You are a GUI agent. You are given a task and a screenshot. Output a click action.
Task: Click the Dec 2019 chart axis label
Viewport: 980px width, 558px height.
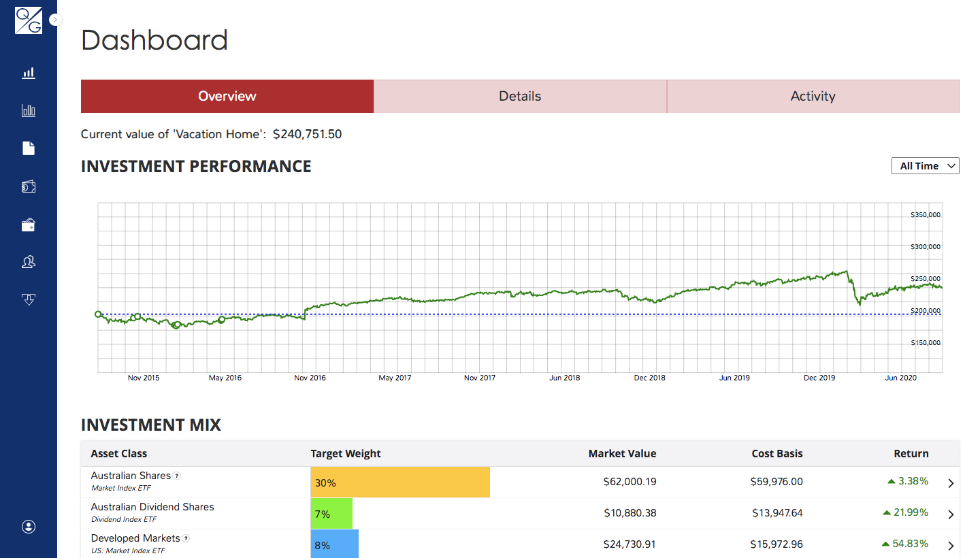819,378
